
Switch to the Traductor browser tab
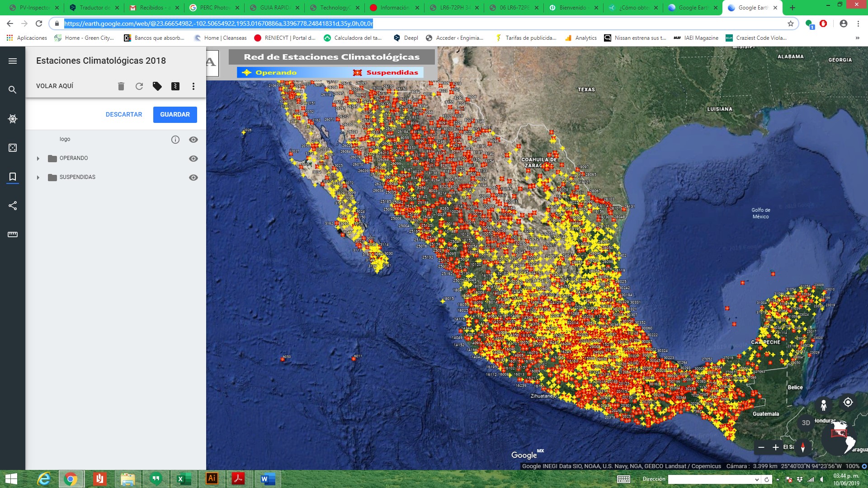click(x=94, y=8)
